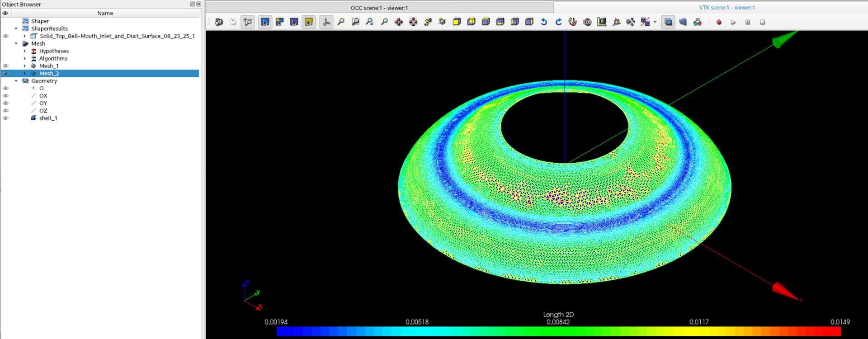Switch to VTK scene:1 viewer tab
Image resolution: width=868 pixels, height=339 pixels.
coord(726,8)
